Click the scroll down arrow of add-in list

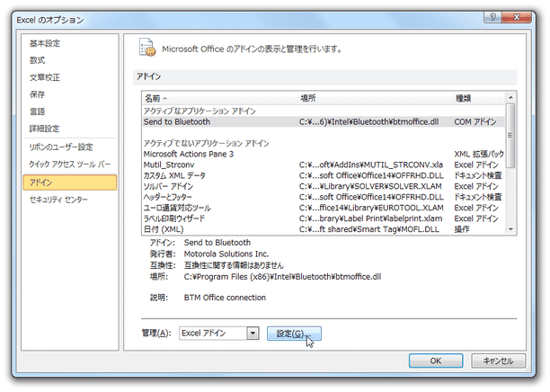click(510, 229)
